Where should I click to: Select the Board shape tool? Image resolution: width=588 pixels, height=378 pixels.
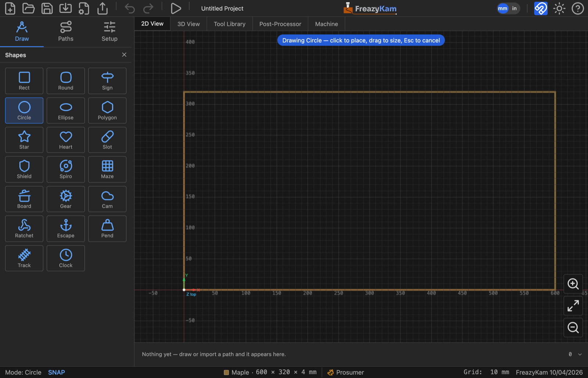(24, 199)
